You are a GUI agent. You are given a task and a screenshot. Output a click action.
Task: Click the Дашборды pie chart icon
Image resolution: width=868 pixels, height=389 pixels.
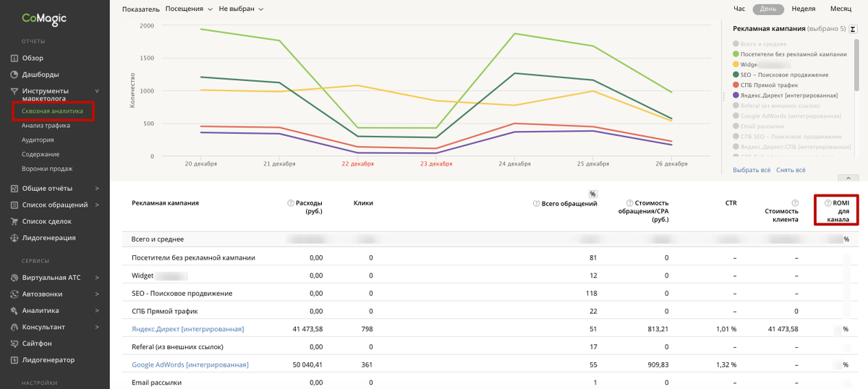(x=14, y=74)
